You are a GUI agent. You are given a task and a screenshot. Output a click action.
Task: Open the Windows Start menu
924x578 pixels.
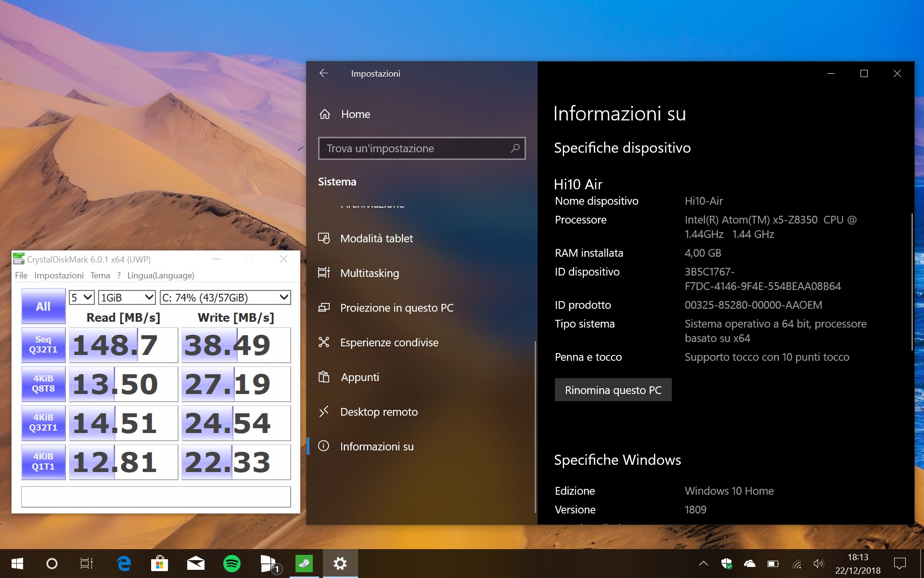pyautogui.click(x=17, y=564)
